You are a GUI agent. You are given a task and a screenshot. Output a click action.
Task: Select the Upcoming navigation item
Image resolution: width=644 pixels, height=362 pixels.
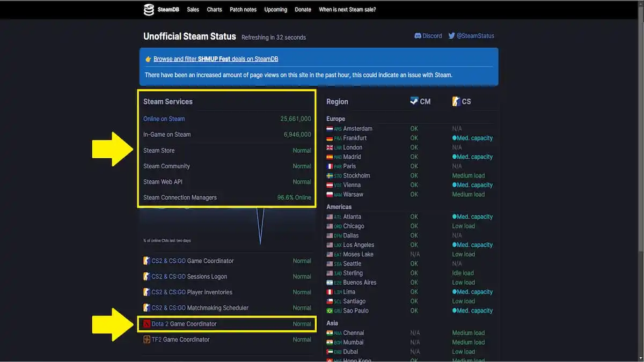point(276,10)
